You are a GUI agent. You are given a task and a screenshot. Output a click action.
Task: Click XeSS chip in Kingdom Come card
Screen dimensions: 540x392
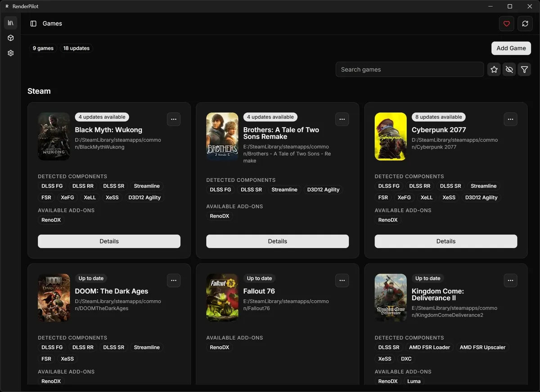point(385,359)
